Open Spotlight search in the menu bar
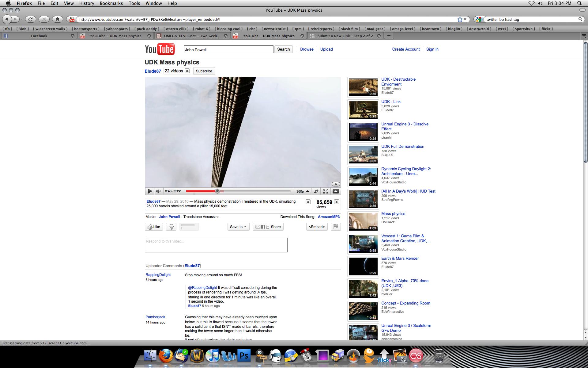 (579, 3)
